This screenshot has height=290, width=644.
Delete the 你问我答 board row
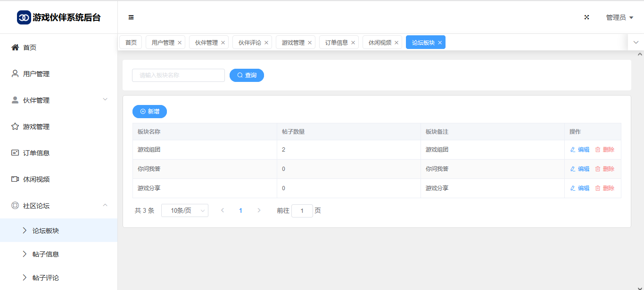click(x=605, y=169)
